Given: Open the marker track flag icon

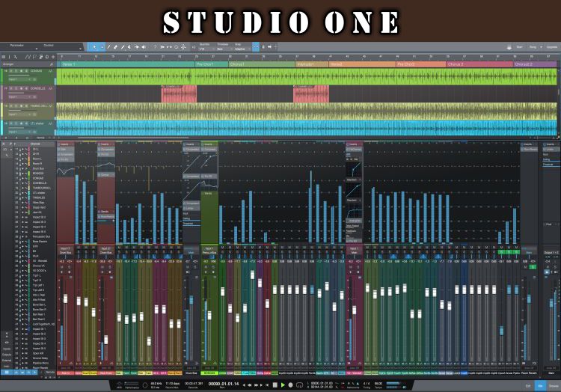Looking at the screenshot, I should point(34,57).
